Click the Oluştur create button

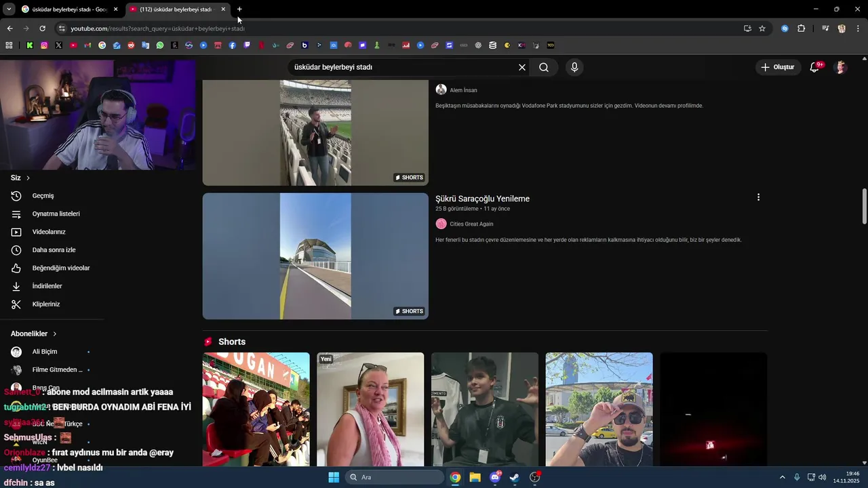point(777,67)
